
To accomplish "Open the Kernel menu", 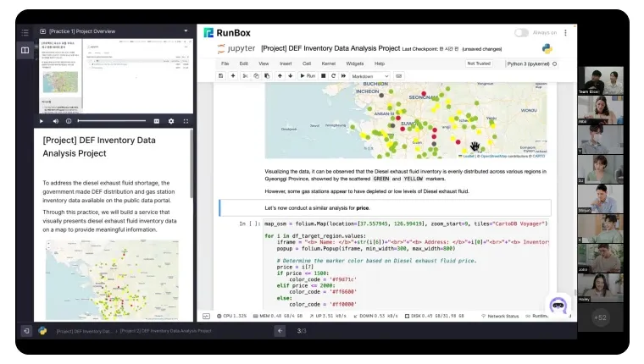I will [x=328, y=63].
